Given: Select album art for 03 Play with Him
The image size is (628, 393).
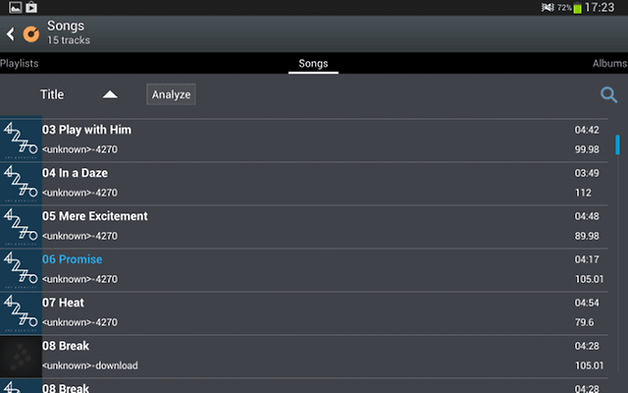Looking at the screenshot, I should point(21,139).
